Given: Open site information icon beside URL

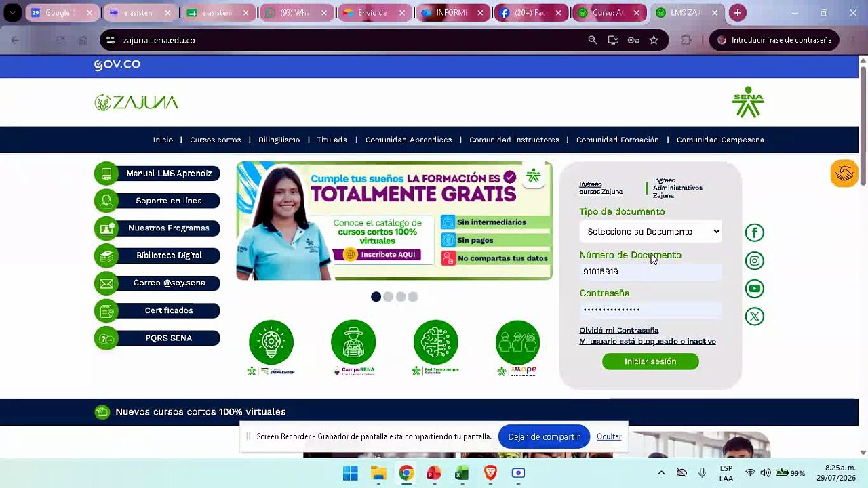Looking at the screenshot, I should (111, 40).
